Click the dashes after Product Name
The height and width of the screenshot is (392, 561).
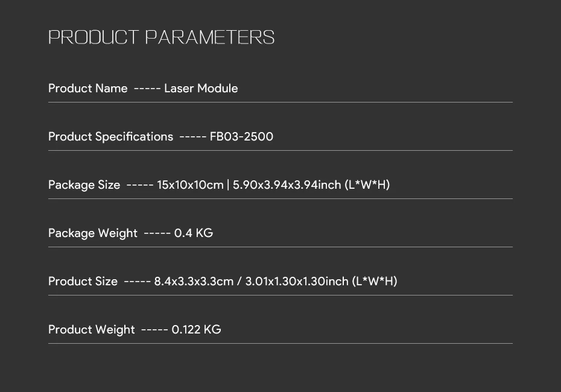pyautogui.click(x=147, y=89)
